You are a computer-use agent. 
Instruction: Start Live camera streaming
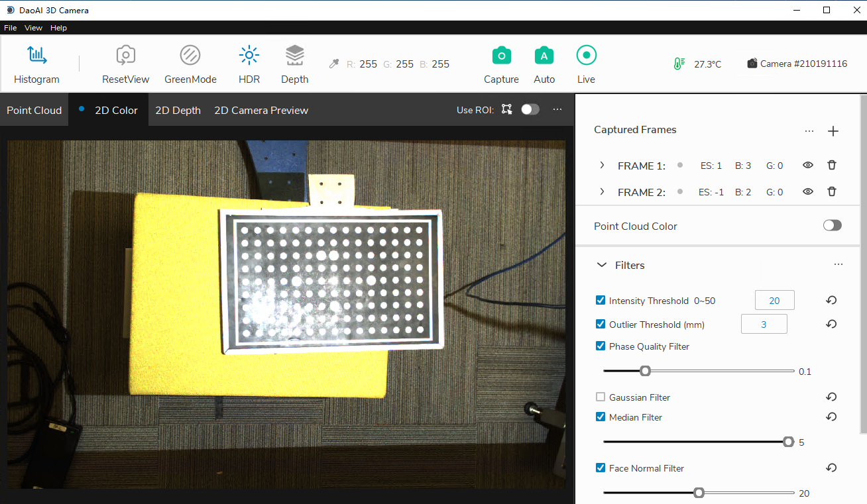[x=586, y=56]
